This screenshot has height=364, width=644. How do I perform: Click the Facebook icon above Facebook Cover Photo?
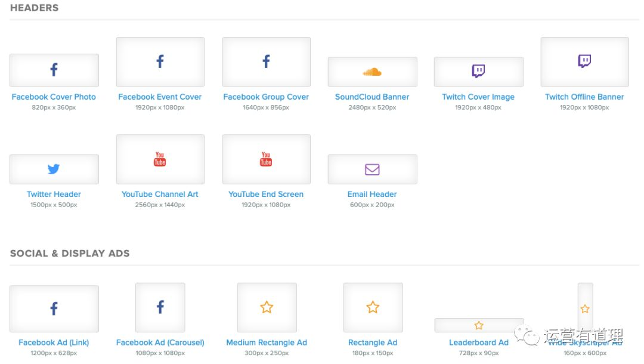[54, 69]
